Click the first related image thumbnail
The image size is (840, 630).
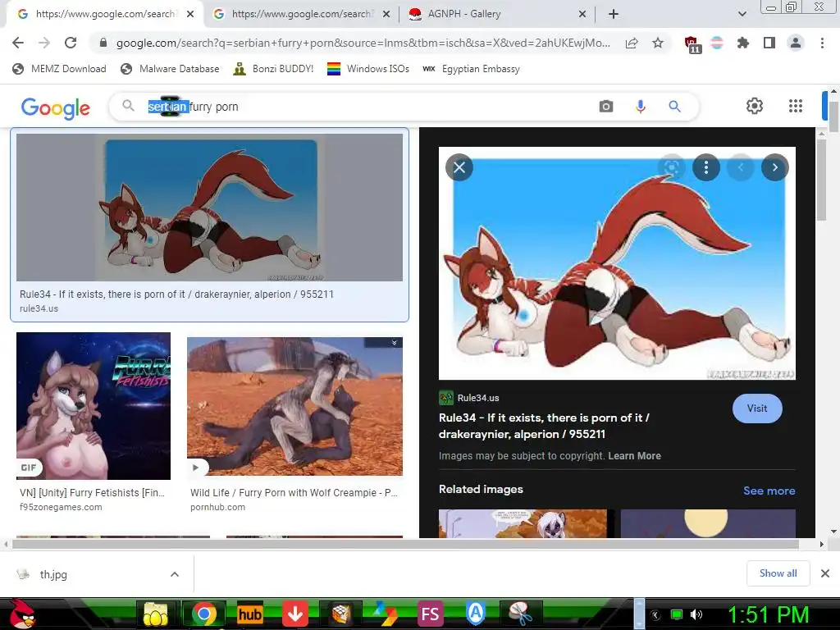pyautogui.click(x=523, y=523)
